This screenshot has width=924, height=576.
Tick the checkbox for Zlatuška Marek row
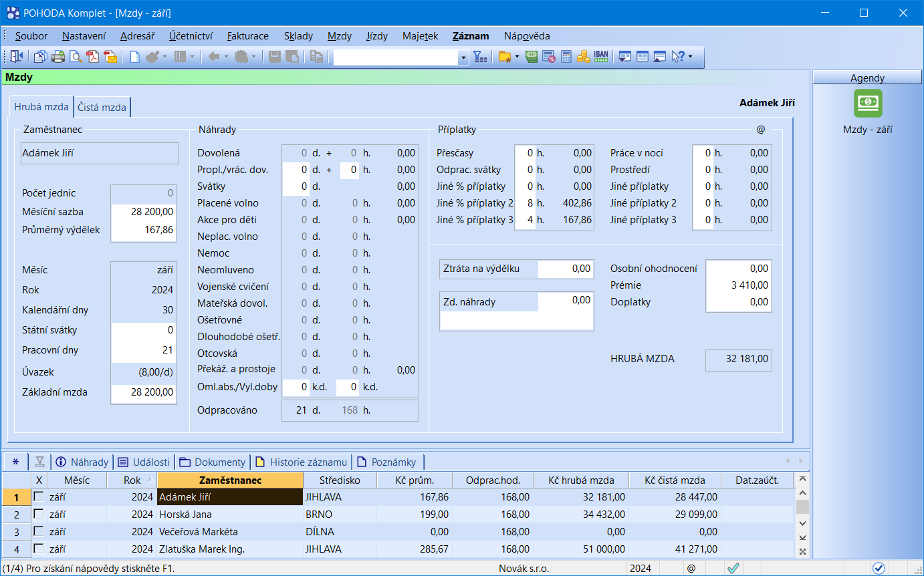point(39,549)
